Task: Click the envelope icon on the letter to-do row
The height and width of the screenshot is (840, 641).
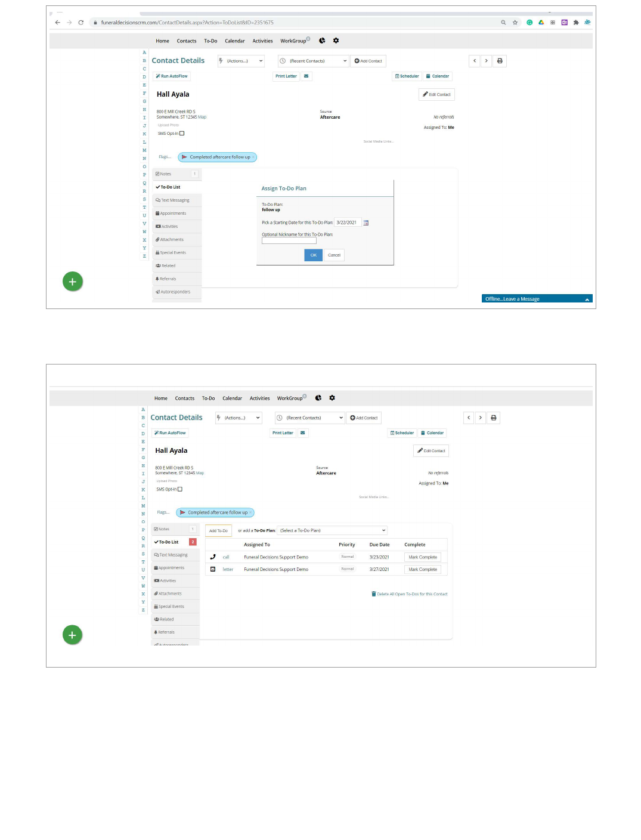Action: (213, 570)
